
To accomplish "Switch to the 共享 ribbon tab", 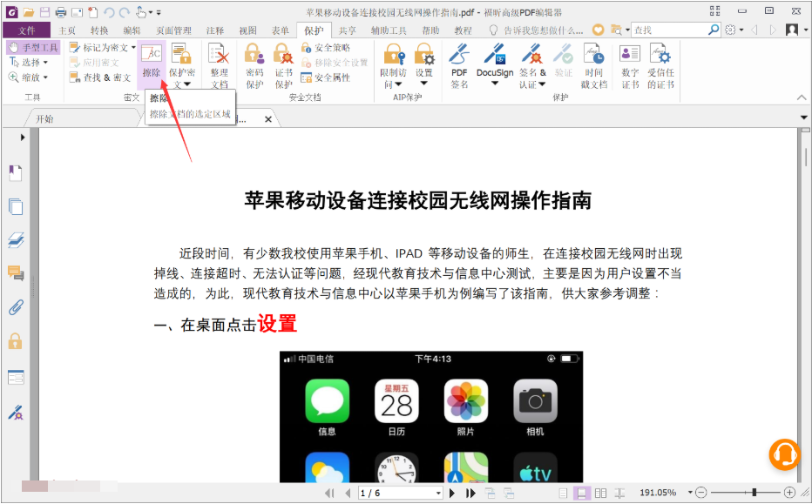I will pyautogui.click(x=347, y=30).
